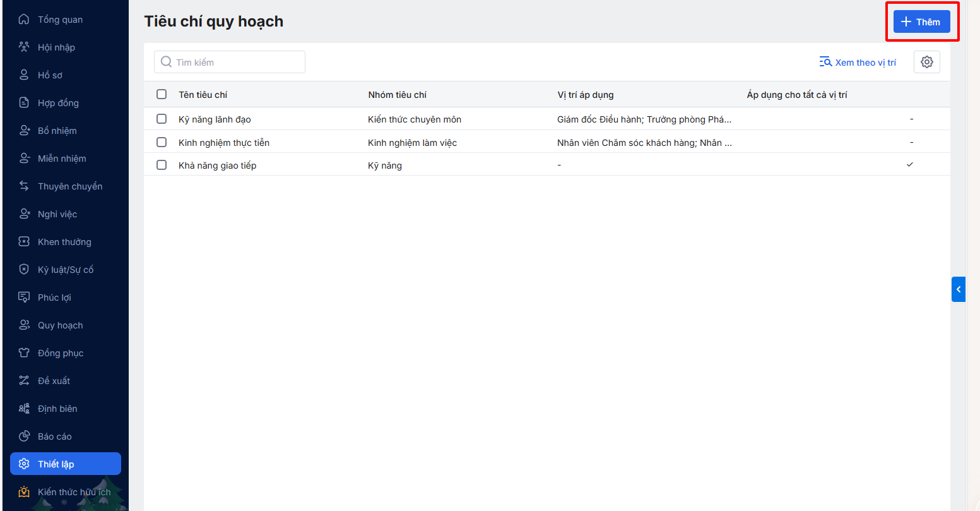Click the Báo cáo pie chart icon
980x511 pixels.
(x=24, y=436)
